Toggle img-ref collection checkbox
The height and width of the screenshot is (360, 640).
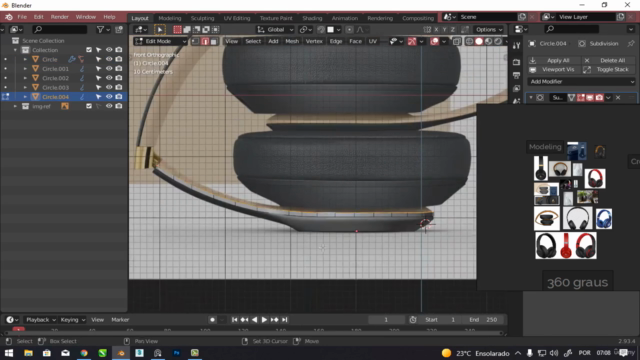(89, 106)
